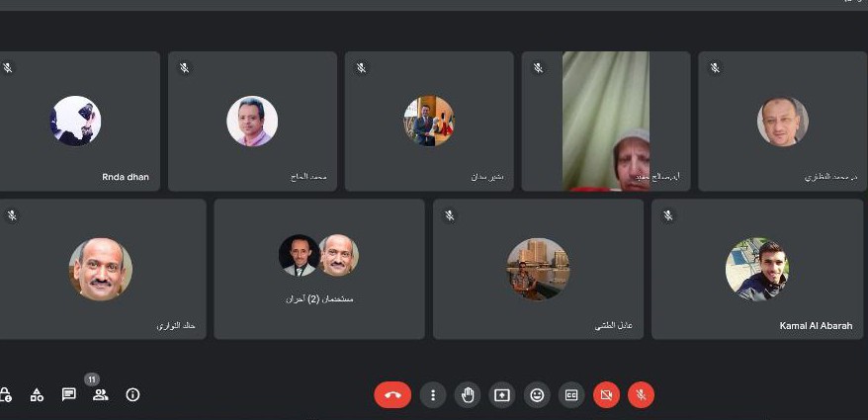Click the live video feed tile

[x=606, y=122]
